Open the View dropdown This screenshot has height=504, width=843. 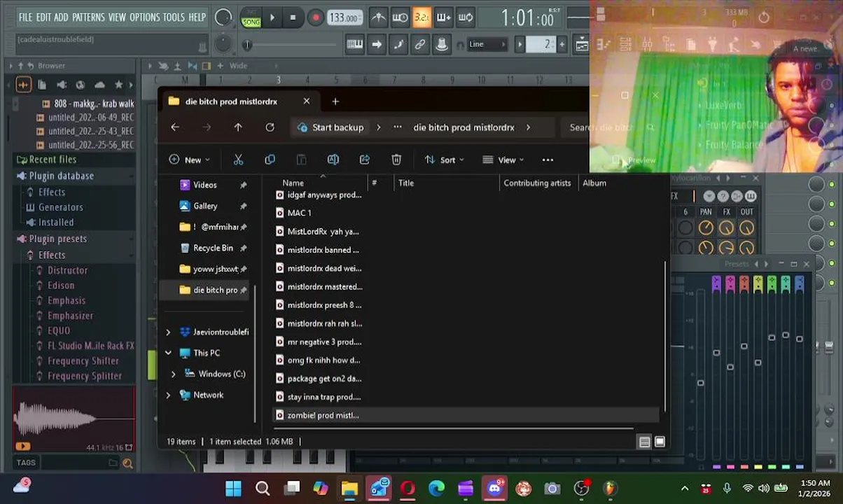click(503, 160)
